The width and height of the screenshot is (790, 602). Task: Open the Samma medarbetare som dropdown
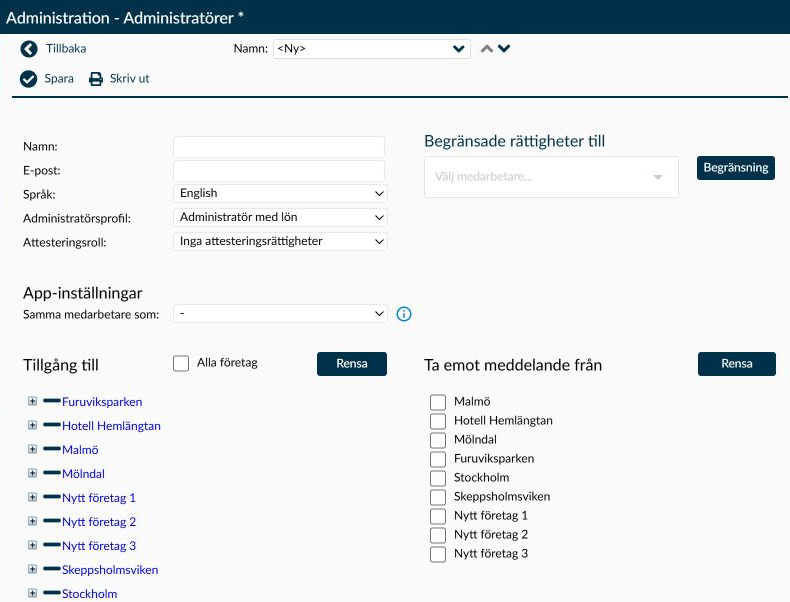(x=280, y=313)
